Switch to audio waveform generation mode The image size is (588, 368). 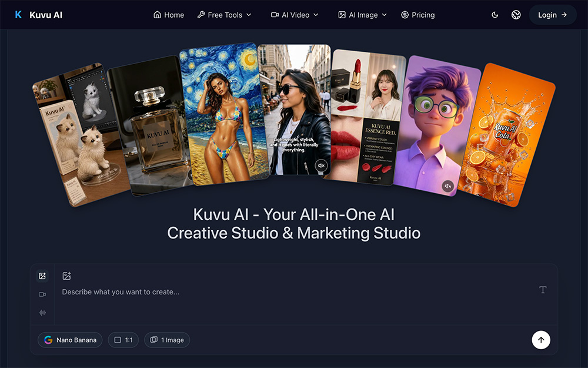pos(42,313)
